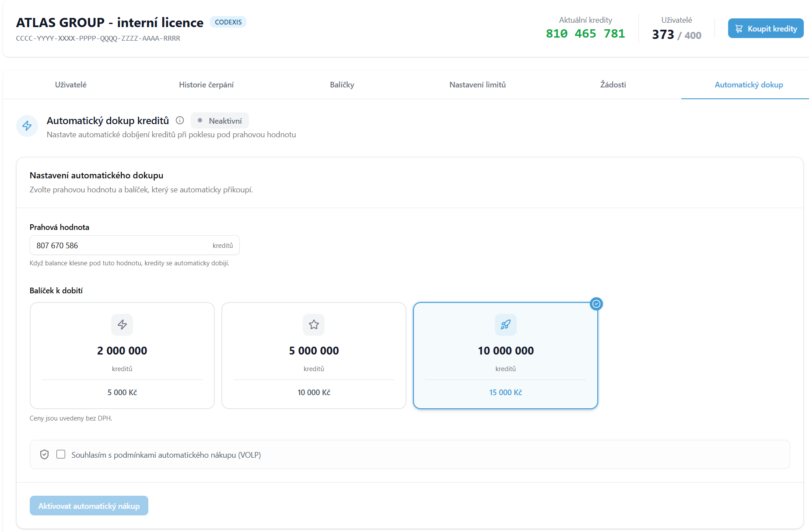Click the Neaktivní status badge
The image size is (809, 532).
(x=220, y=120)
